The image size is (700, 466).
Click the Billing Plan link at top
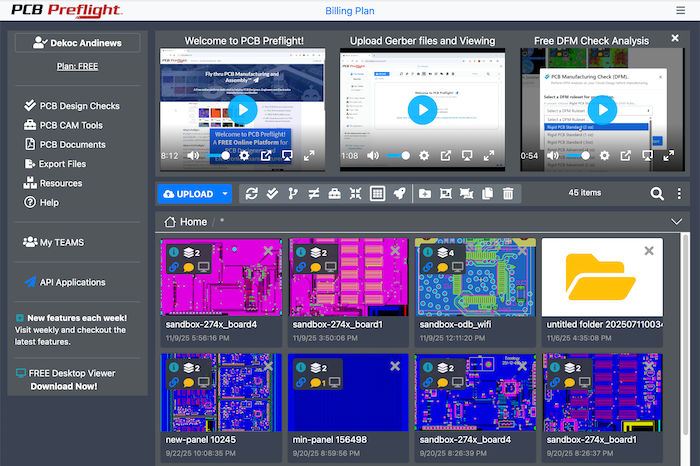[351, 11]
